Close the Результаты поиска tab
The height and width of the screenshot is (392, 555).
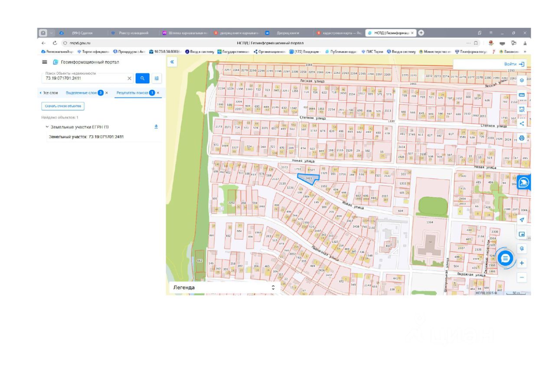(x=158, y=93)
